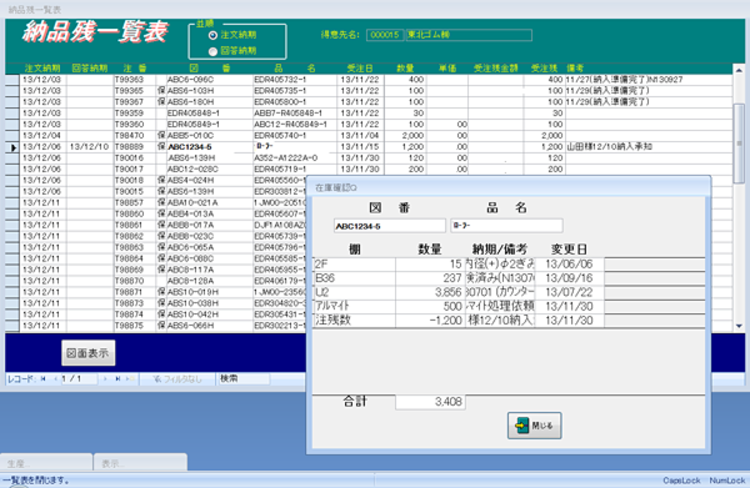Image resolution: width=750 pixels, height=488 pixels.
Task: Click the 納品残一覧表 window title tab
Action: (34, 10)
